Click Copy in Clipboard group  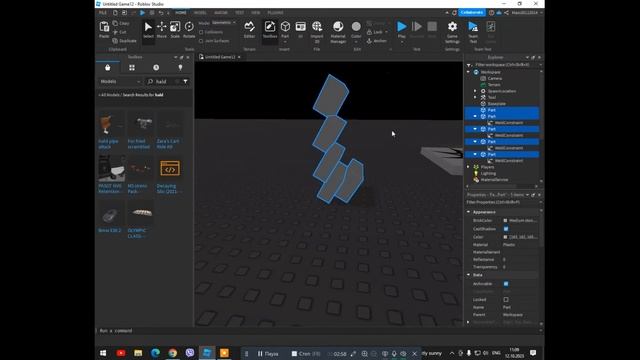pos(121,23)
